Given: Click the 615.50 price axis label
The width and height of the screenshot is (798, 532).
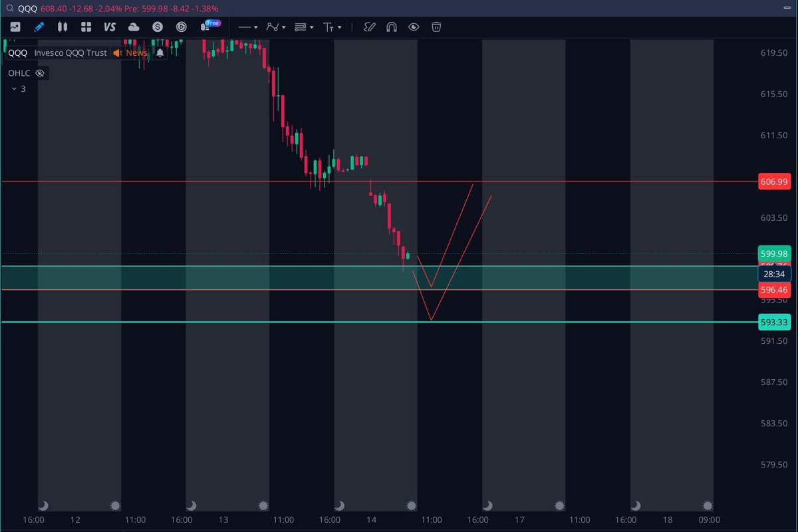Looking at the screenshot, I should [773, 94].
